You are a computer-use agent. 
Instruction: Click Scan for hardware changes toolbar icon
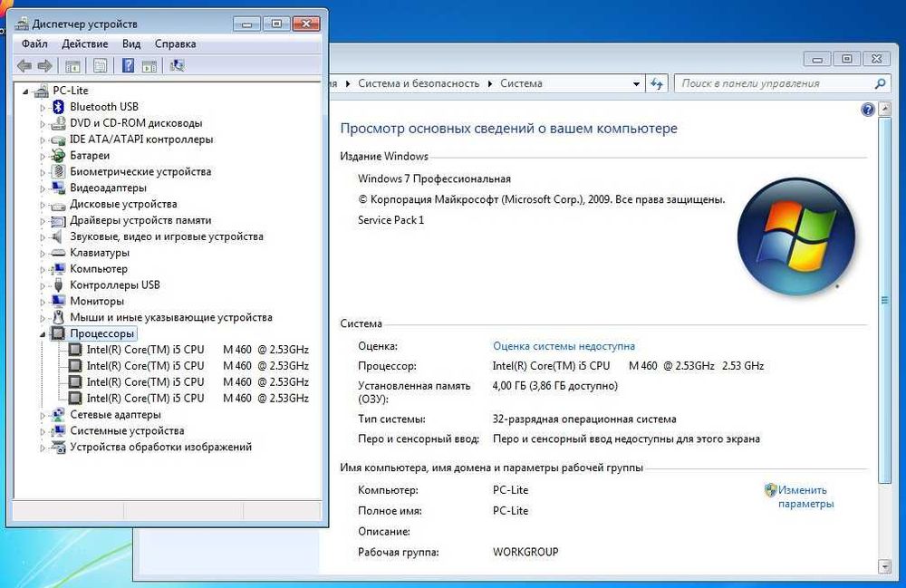177,66
